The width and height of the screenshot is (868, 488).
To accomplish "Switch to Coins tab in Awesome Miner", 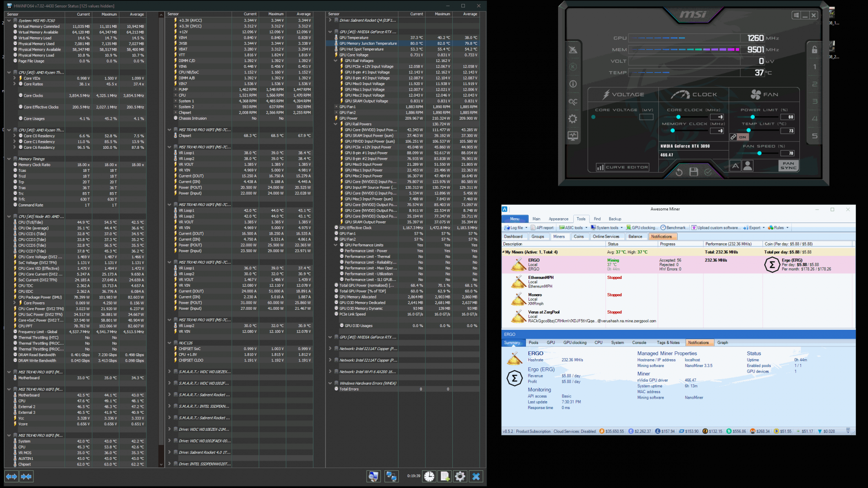I will tap(579, 237).
